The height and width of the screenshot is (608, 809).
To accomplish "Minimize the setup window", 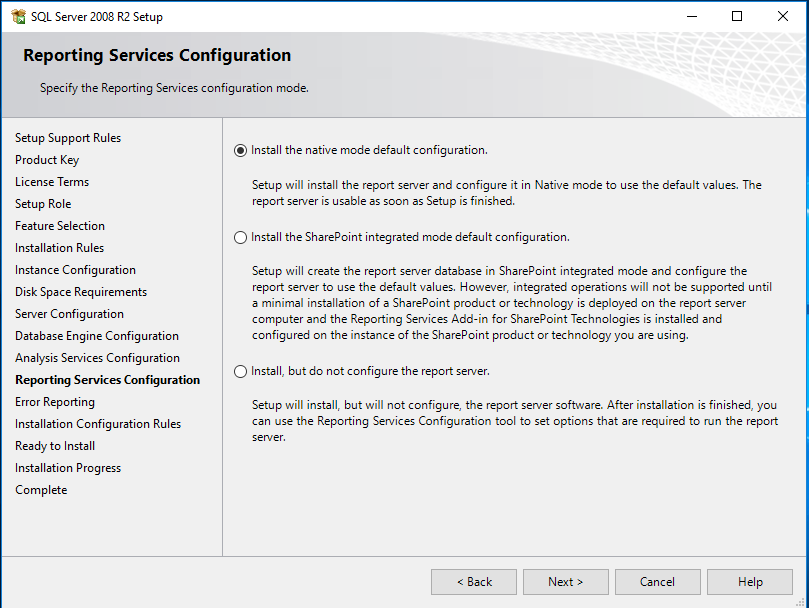I will point(691,17).
